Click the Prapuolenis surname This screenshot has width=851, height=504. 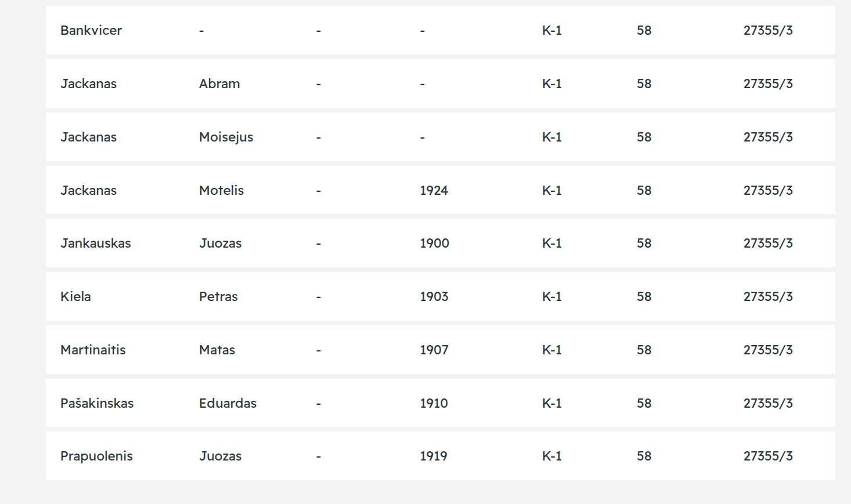coord(96,456)
